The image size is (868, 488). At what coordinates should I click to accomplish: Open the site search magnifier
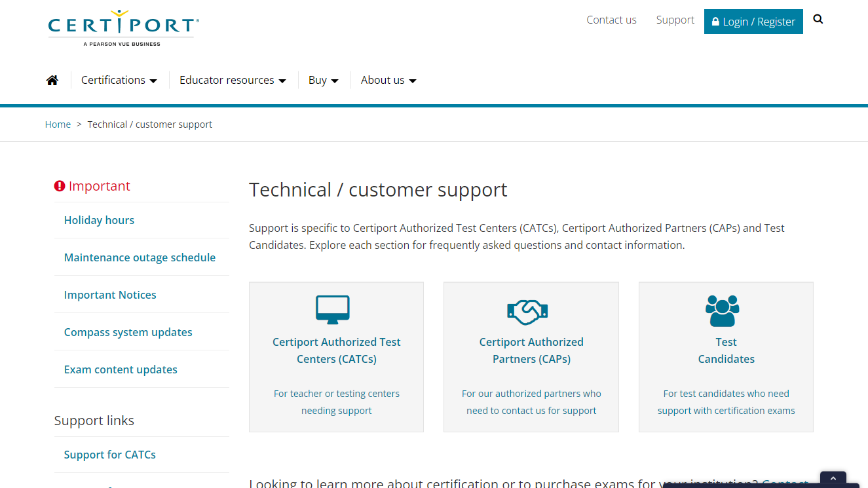tap(818, 19)
